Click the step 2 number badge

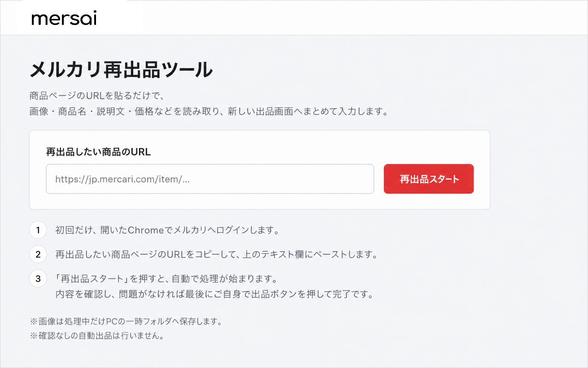(x=38, y=254)
